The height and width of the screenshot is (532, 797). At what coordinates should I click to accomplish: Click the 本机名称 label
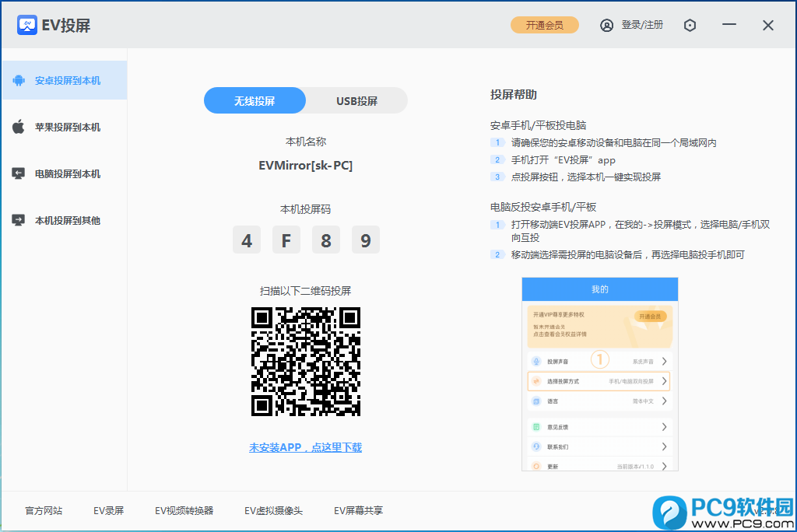pos(305,142)
